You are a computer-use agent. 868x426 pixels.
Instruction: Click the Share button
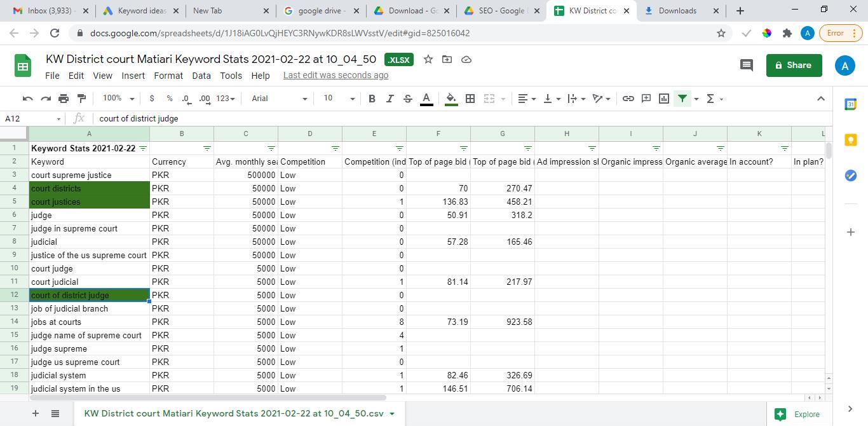point(794,65)
